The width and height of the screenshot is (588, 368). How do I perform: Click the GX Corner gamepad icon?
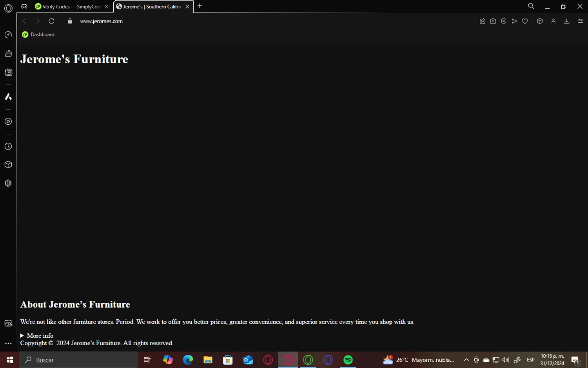(24, 6)
